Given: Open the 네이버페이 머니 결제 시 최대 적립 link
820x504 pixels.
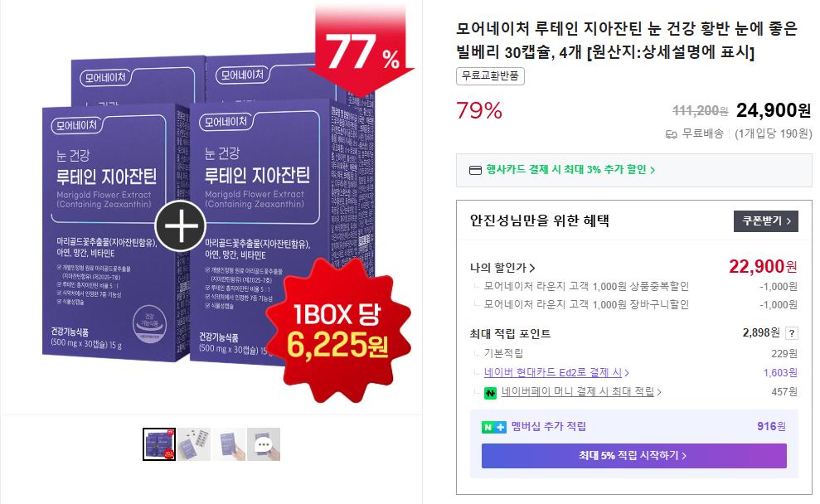Looking at the screenshot, I should (581, 391).
